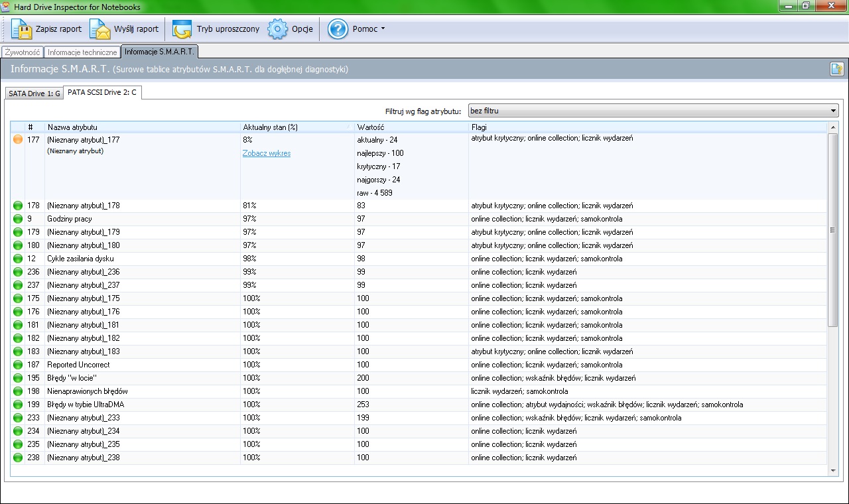Open the Filtruj wg flag atrybutu dropdown
The width and height of the screenshot is (849, 504).
point(653,111)
